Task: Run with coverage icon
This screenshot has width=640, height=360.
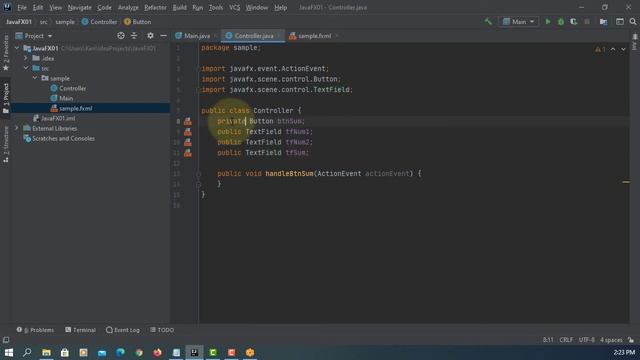Action: (574, 22)
